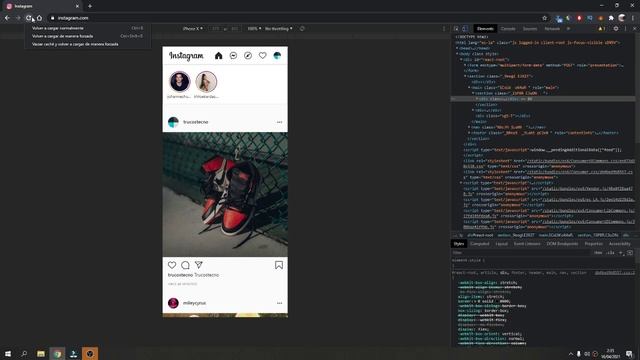Image resolution: width=640 pixels, height=360 pixels.
Task: Open the Accessibility pane tab
Action: point(620,244)
